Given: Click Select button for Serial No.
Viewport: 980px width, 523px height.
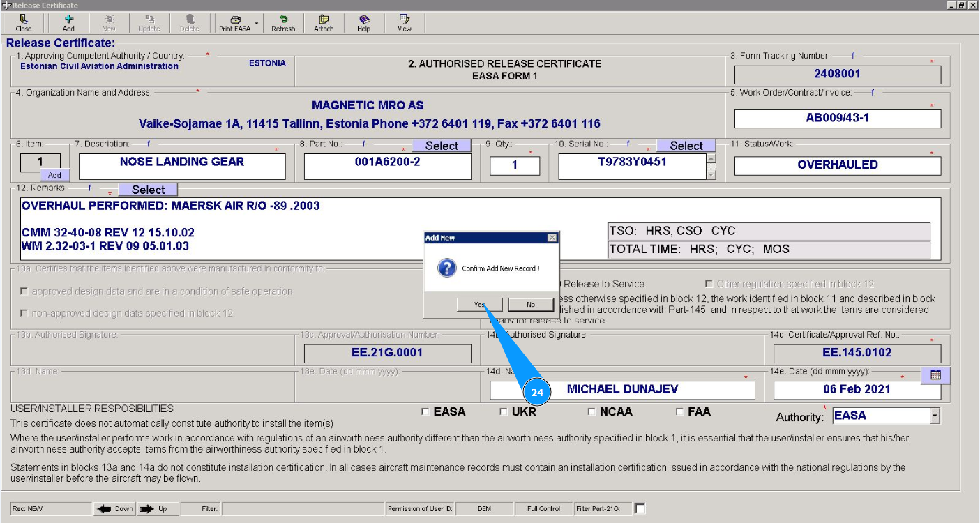Looking at the screenshot, I should coord(686,146).
